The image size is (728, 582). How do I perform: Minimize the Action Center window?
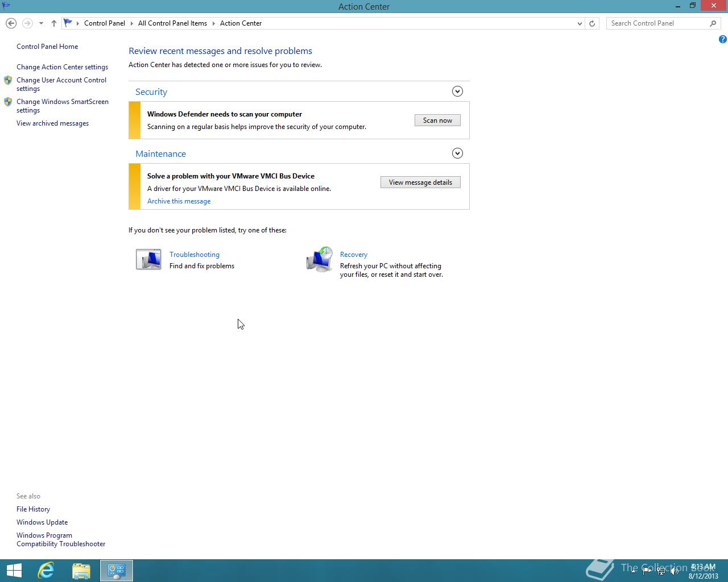click(x=678, y=6)
